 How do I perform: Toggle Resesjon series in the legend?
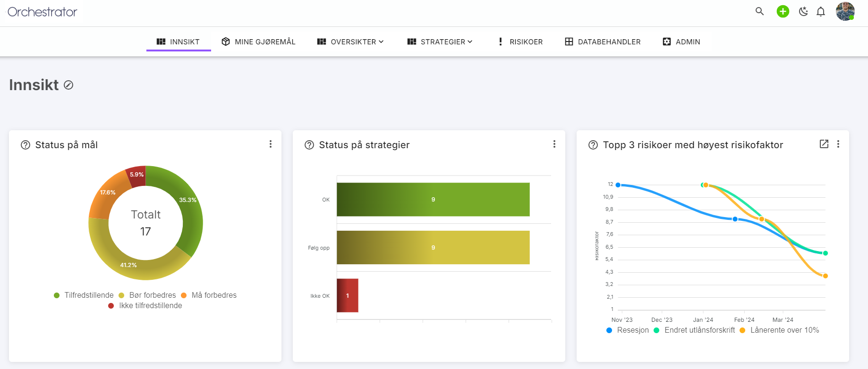628,330
